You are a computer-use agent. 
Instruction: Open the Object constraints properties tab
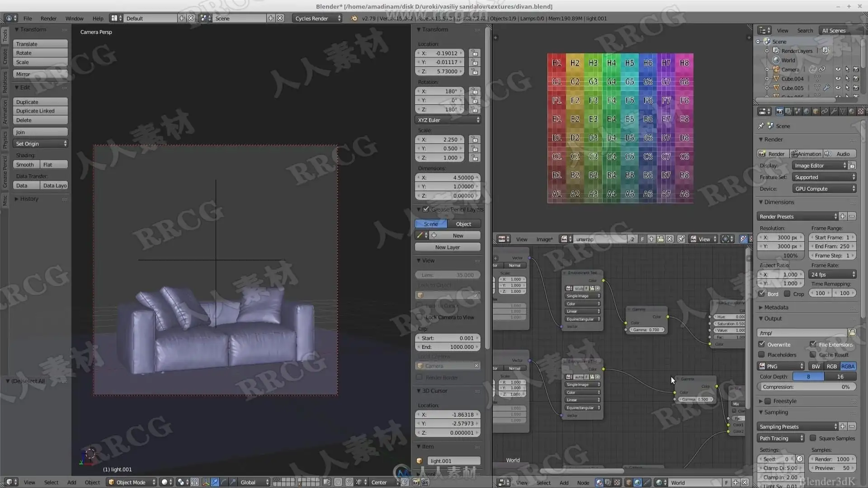(825, 111)
